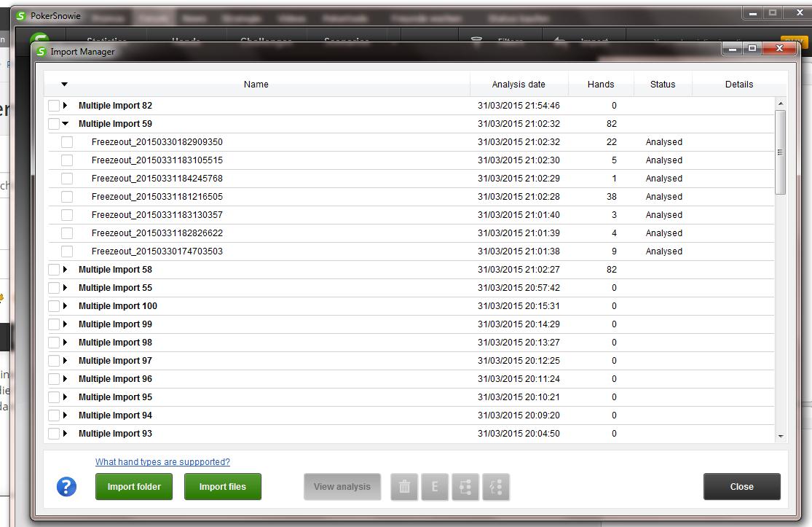
Task: Select the Multiple Import 93 row name
Action: [116, 433]
